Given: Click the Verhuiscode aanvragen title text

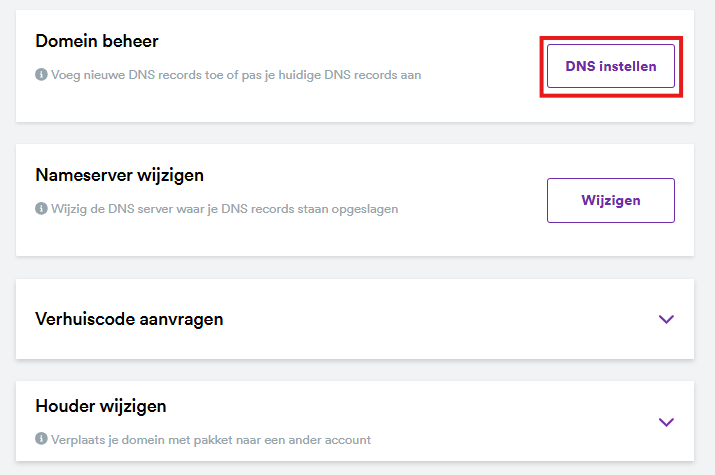Looking at the screenshot, I should tap(129, 319).
